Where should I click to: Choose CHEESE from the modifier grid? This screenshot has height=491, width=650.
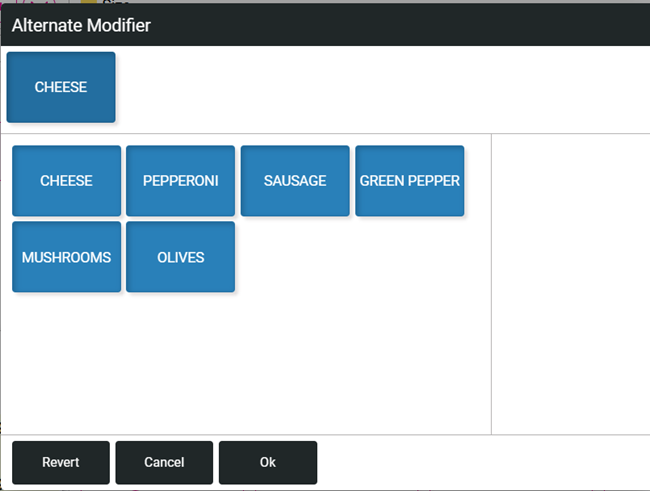[x=66, y=181]
